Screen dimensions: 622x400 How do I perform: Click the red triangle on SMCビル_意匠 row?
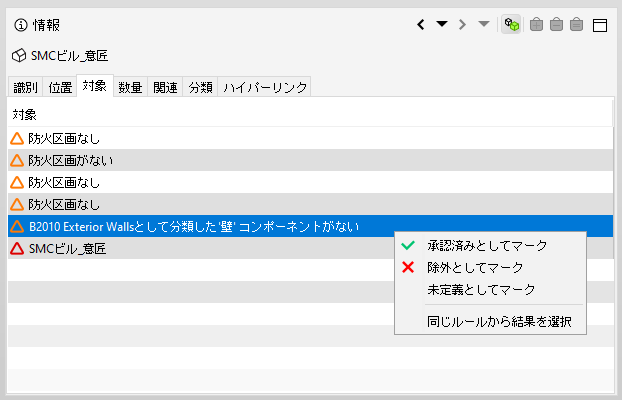17,248
